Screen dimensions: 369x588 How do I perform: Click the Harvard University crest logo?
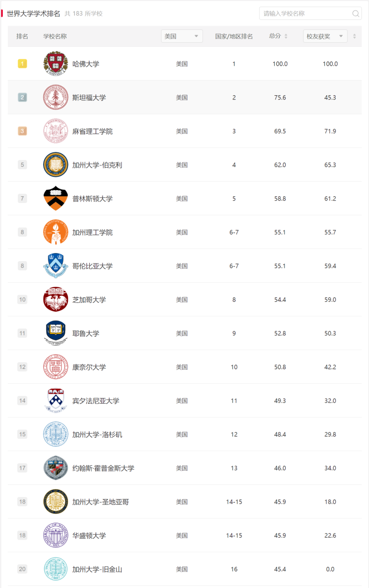click(56, 63)
